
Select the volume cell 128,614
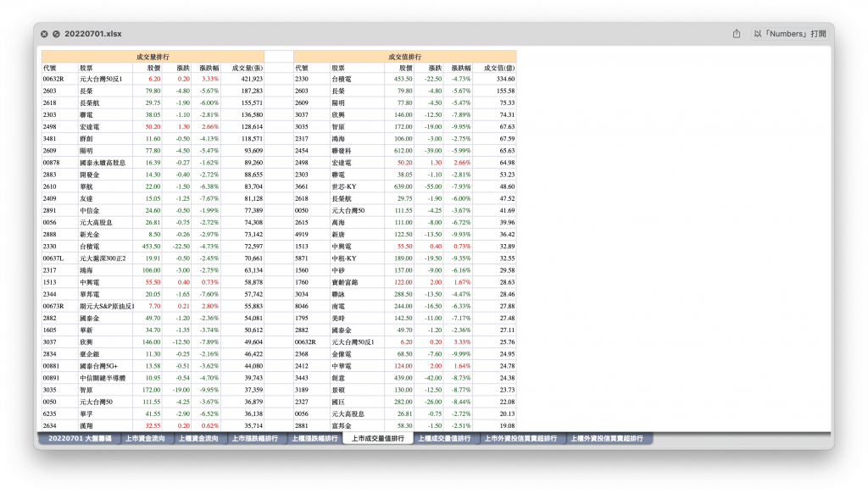[242, 127]
